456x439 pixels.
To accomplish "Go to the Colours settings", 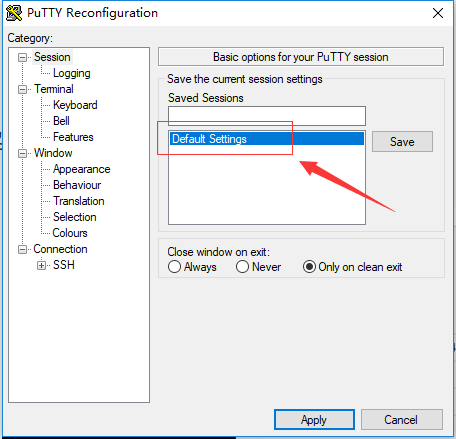I will tap(70, 233).
